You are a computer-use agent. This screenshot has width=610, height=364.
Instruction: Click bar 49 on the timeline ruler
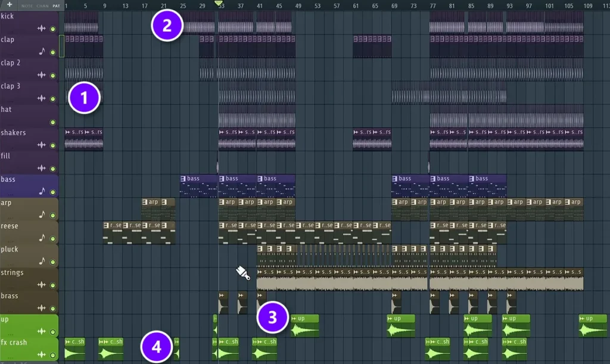(298, 6)
